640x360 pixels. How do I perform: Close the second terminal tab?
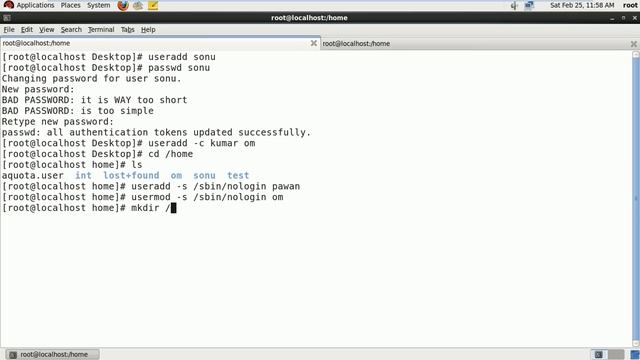tap(633, 44)
